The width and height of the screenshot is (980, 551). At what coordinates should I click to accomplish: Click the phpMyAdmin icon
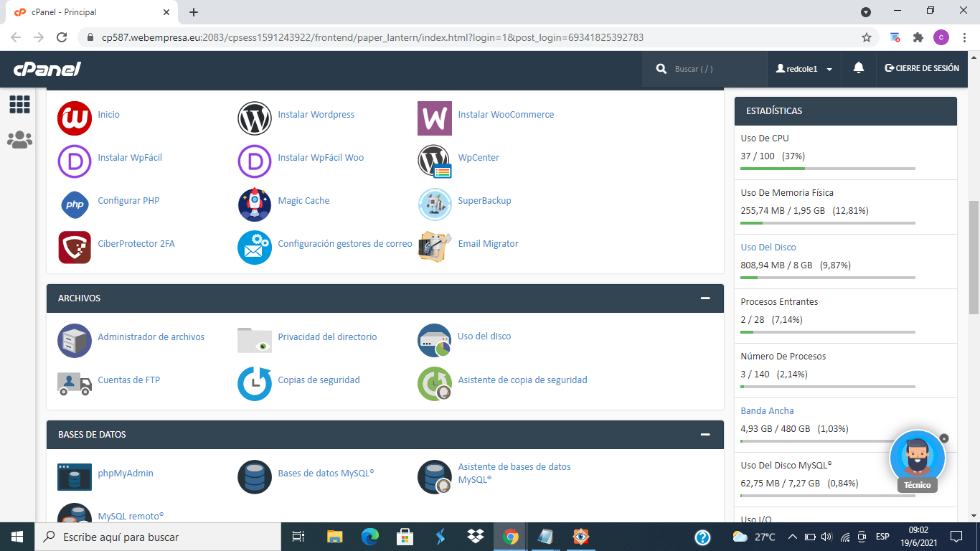[75, 477]
